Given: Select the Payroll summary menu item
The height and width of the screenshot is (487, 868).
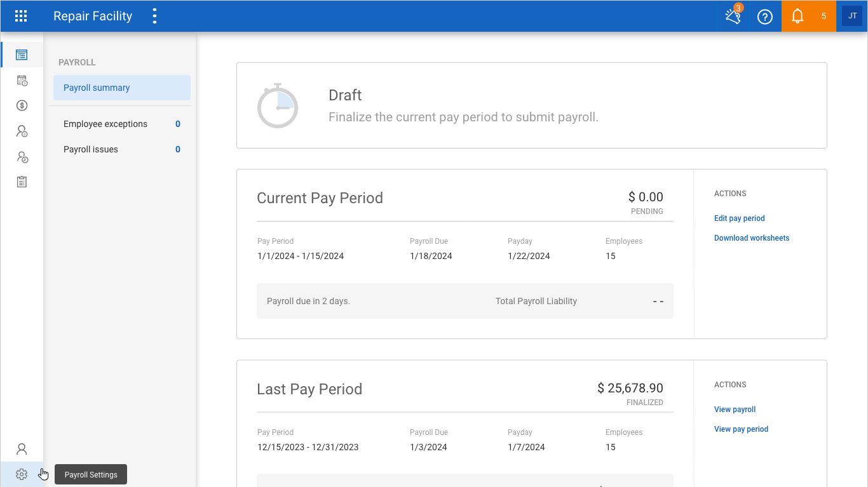Looking at the screenshot, I should pos(122,88).
